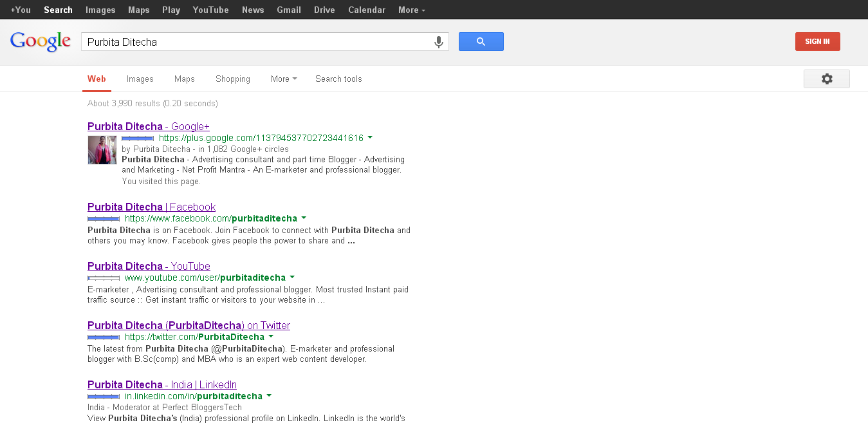868x425 pixels.
Task: Open Drive from the top bar
Action: 324,10
